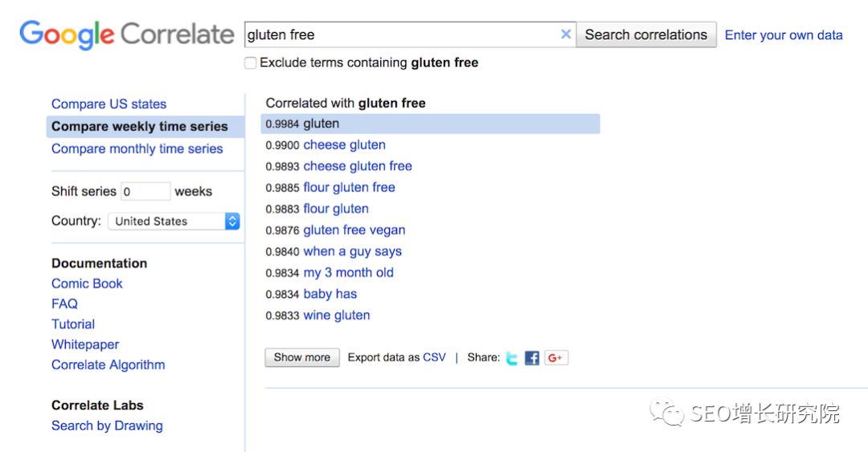The width and height of the screenshot is (868, 452).
Task: Click the Shift series weeks input field
Action: point(145,192)
